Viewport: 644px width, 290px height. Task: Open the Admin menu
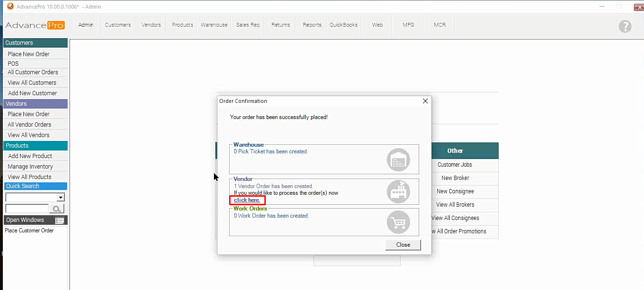tap(86, 25)
